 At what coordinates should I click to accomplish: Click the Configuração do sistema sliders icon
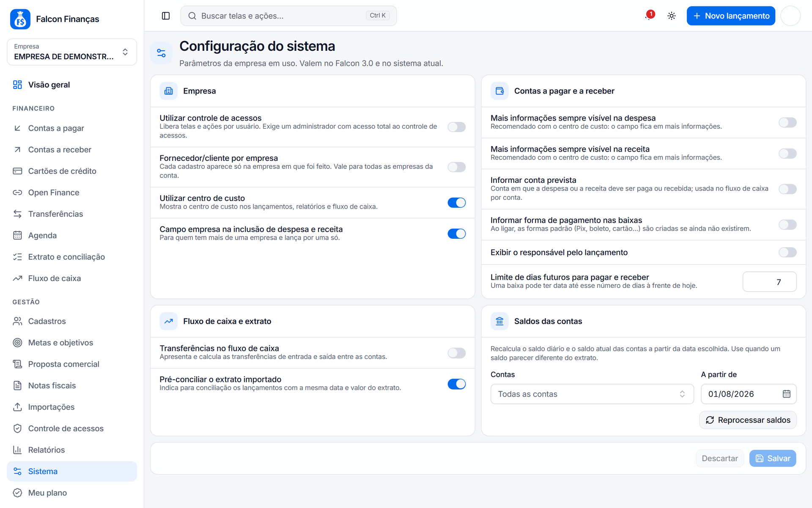[x=161, y=53]
